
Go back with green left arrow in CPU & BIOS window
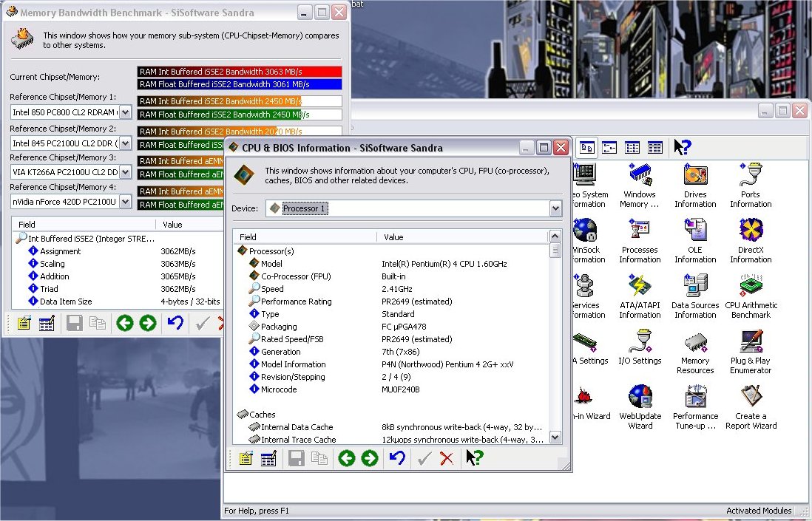[x=346, y=458]
